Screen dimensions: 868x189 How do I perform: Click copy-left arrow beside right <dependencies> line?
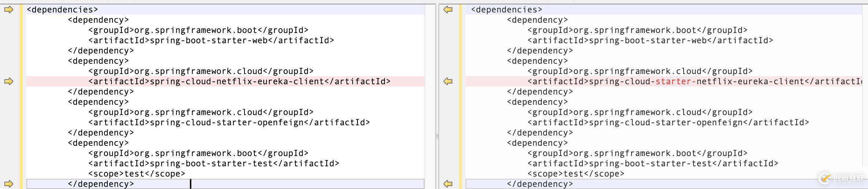coord(448,10)
